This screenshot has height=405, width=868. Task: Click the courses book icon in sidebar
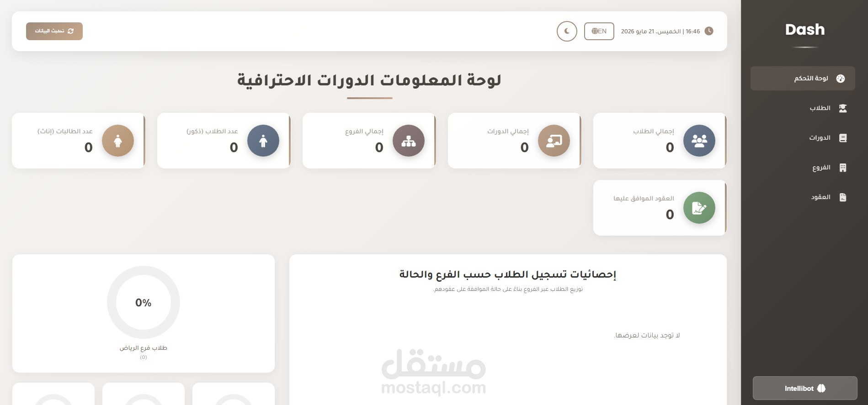click(843, 138)
